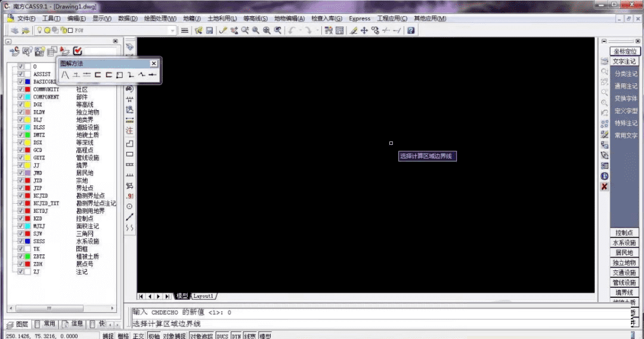This screenshot has width=644, height=339.
Task: Select the first peak-shaped icon in 图解方法 toolbar
Action: [65, 74]
